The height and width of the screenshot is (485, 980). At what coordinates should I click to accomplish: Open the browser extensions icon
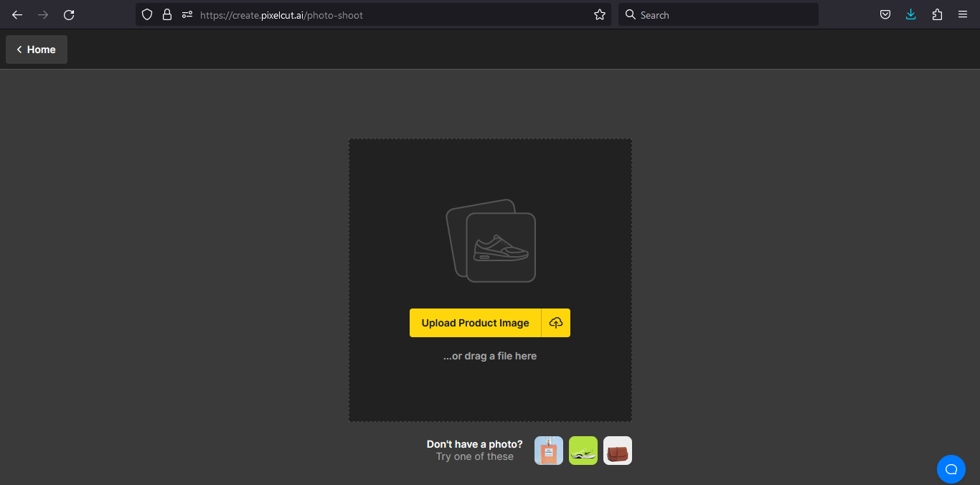936,14
